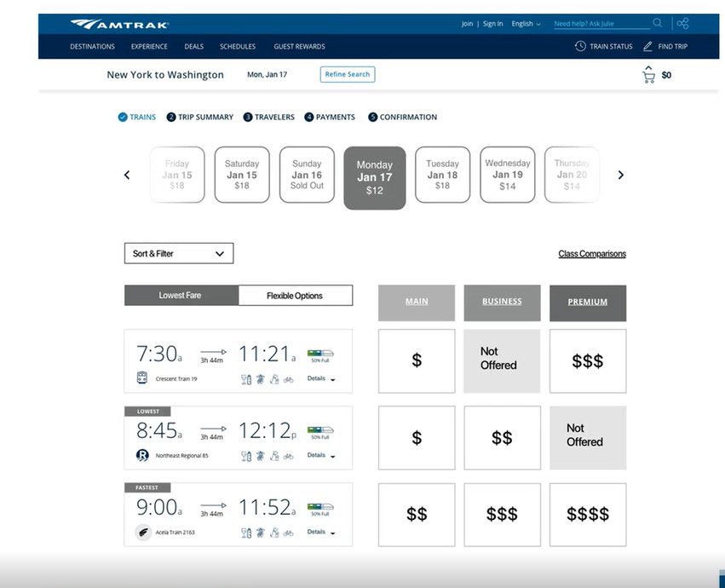Open the shopping cart icon

coord(648,75)
